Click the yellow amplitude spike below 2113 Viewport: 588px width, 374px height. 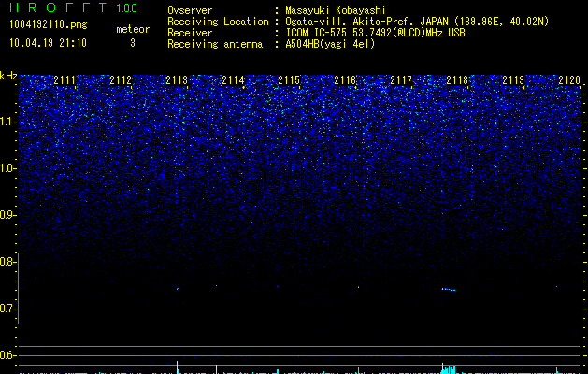(x=177, y=367)
